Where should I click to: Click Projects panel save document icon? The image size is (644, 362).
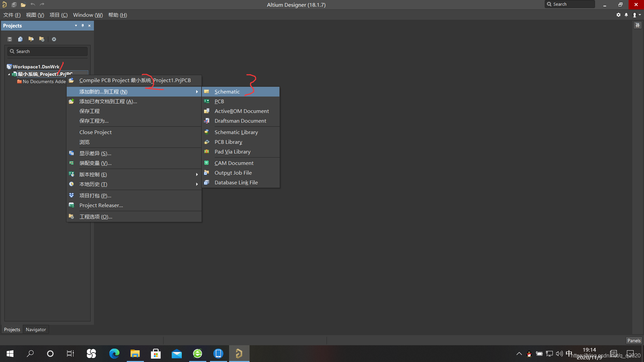click(x=10, y=39)
